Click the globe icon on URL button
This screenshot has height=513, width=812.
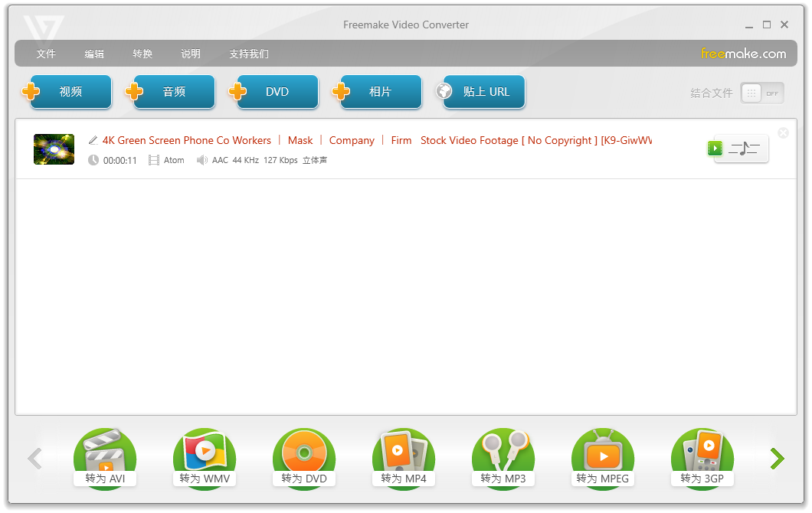coord(444,91)
